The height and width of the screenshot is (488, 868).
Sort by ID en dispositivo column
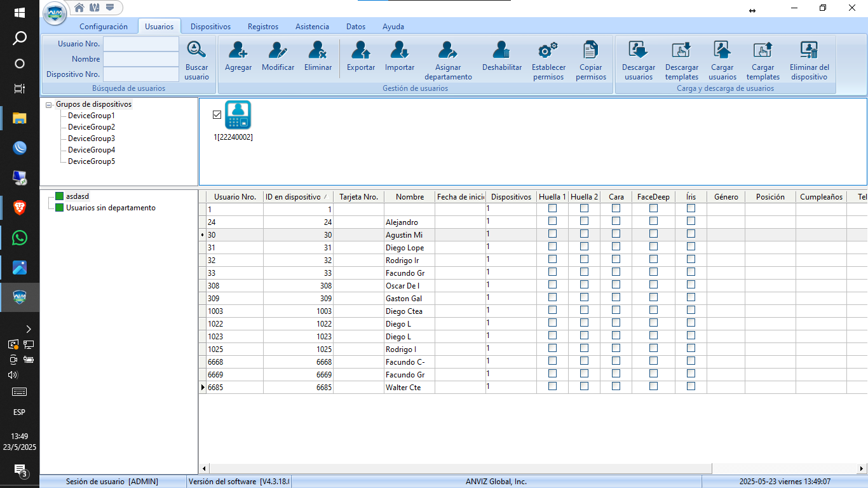[298, 197]
